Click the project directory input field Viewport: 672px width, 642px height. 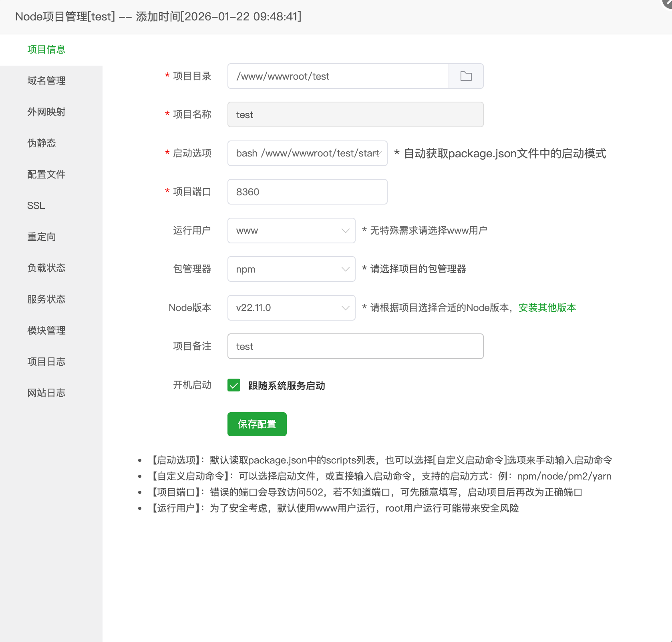click(338, 76)
